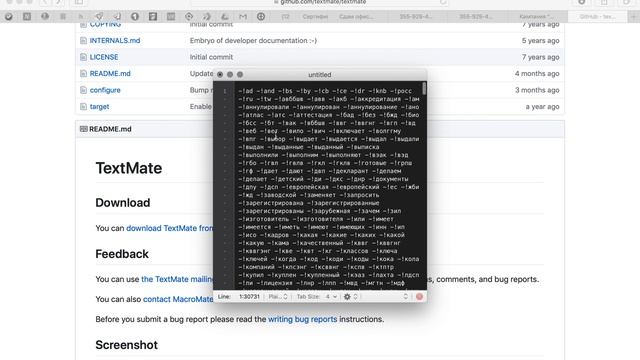Image resolution: width=640 pixels, height=360 pixels.
Task: Click the '5 years ago' timestamp for INTERNALS.md
Action: 540,40
